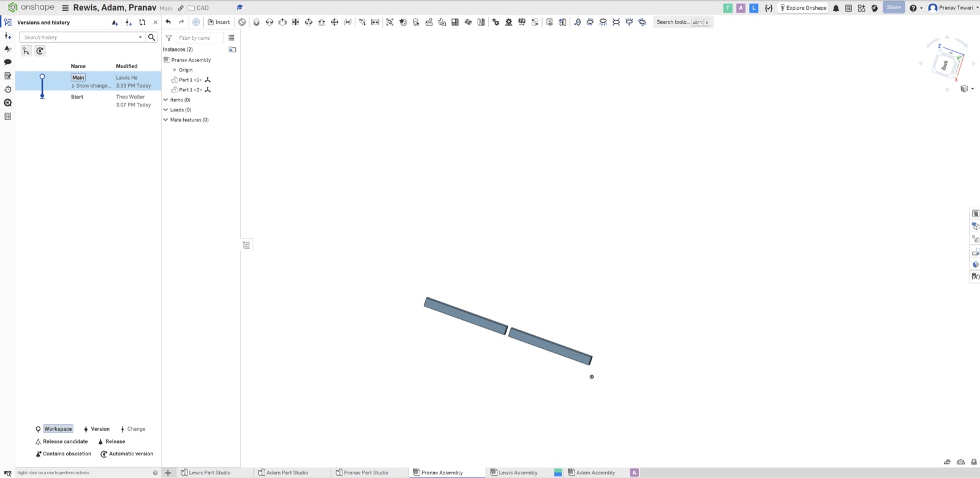Select the Start version row

(x=88, y=101)
